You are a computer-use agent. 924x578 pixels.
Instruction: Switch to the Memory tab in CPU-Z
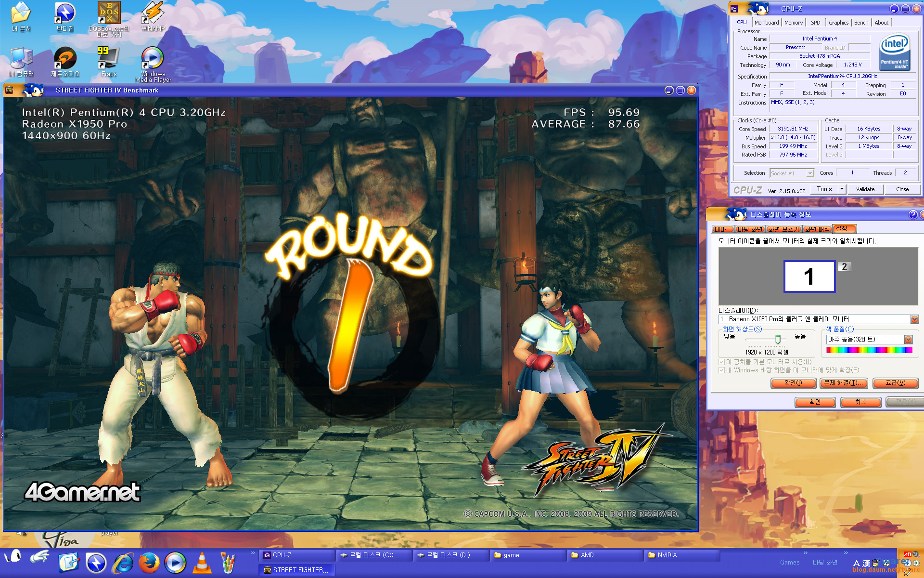[793, 23]
